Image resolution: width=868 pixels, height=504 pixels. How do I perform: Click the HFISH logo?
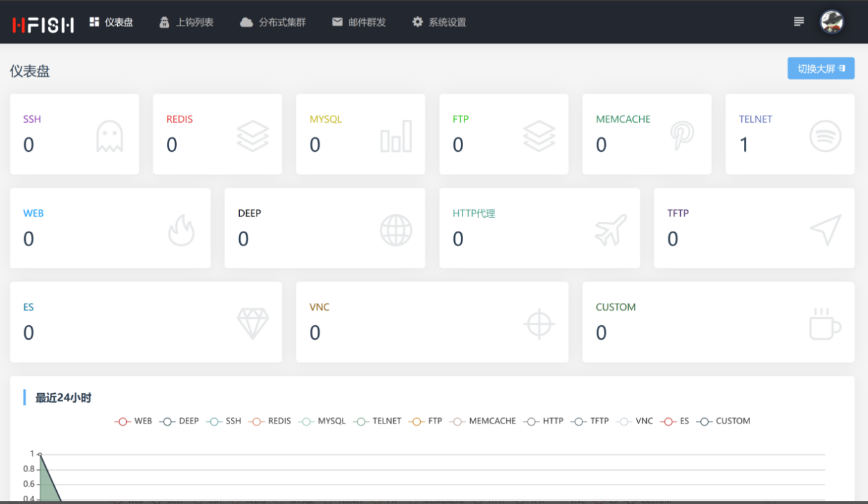[x=43, y=24]
